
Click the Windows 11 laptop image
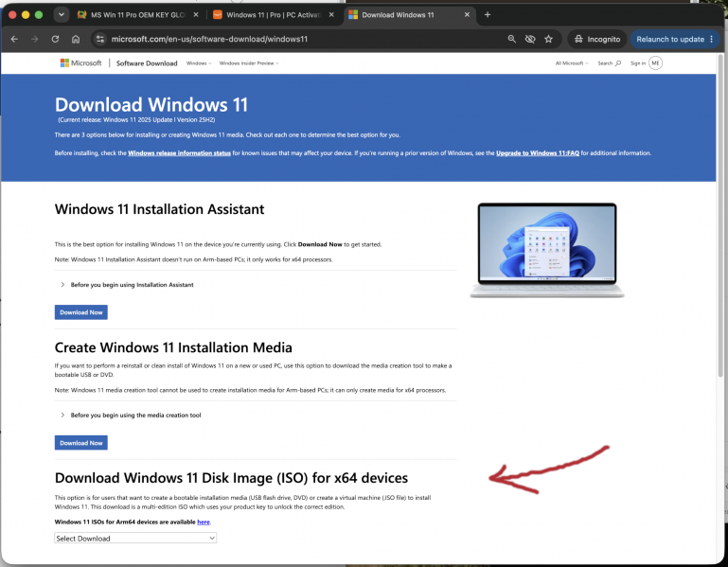547,250
